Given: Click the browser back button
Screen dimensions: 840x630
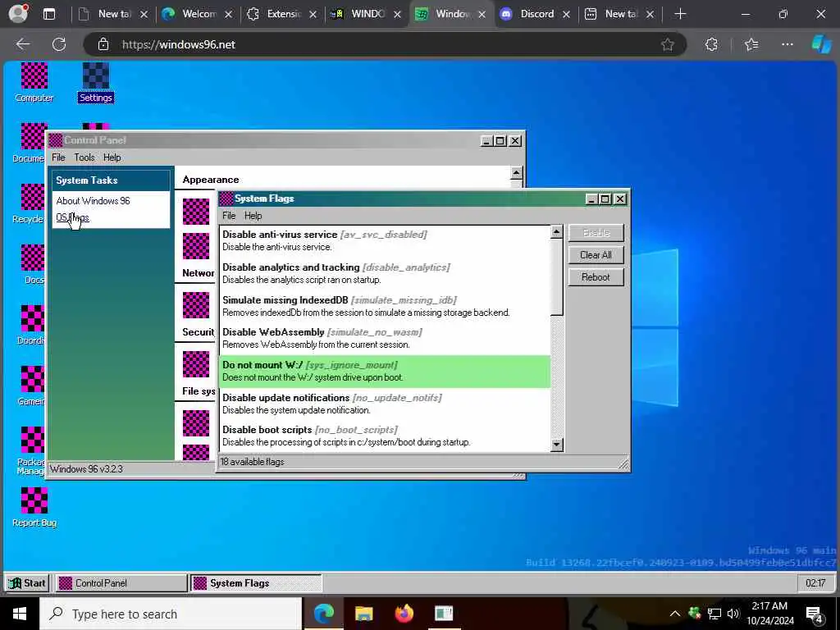Looking at the screenshot, I should 23,44.
